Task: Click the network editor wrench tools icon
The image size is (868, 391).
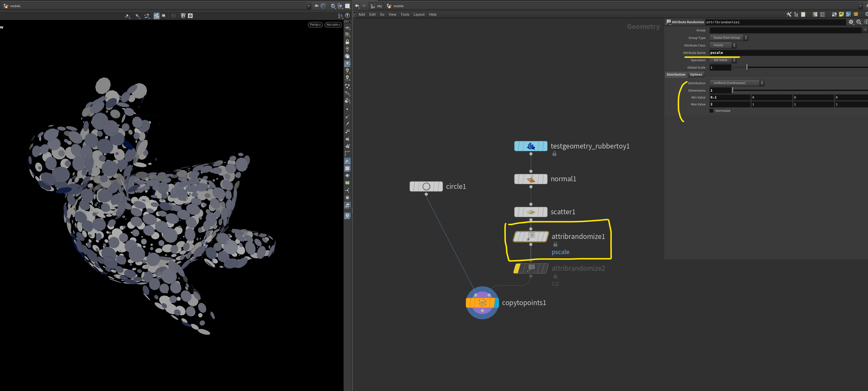Action: [789, 14]
